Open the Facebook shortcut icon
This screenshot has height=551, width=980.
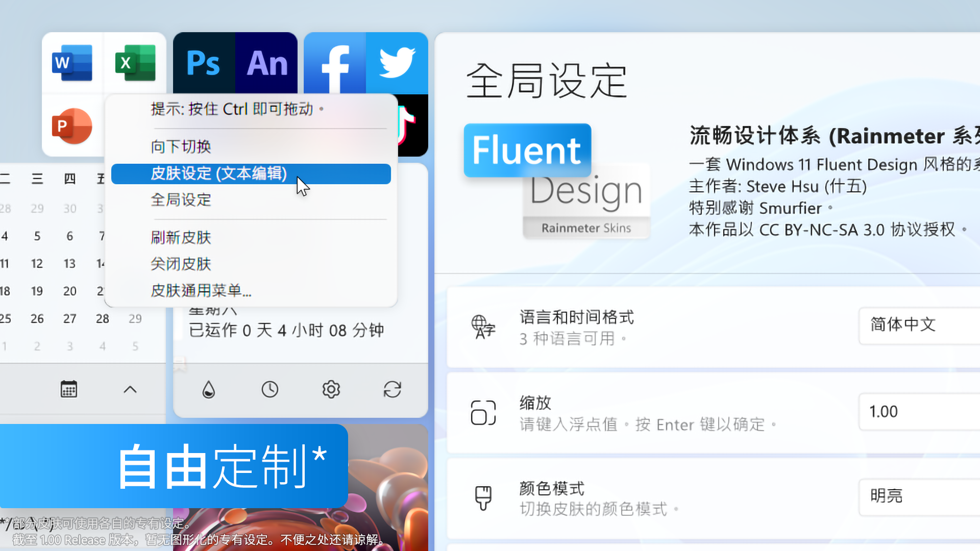click(335, 63)
